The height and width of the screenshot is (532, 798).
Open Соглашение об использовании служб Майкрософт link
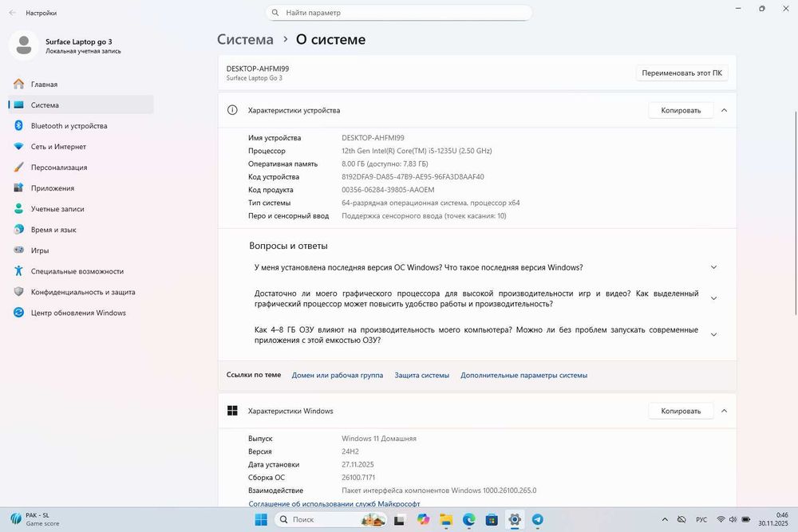click(334, 503)
